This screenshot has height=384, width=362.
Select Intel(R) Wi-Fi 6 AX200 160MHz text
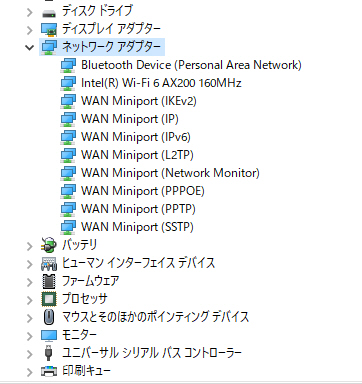(x=161, y=83)
